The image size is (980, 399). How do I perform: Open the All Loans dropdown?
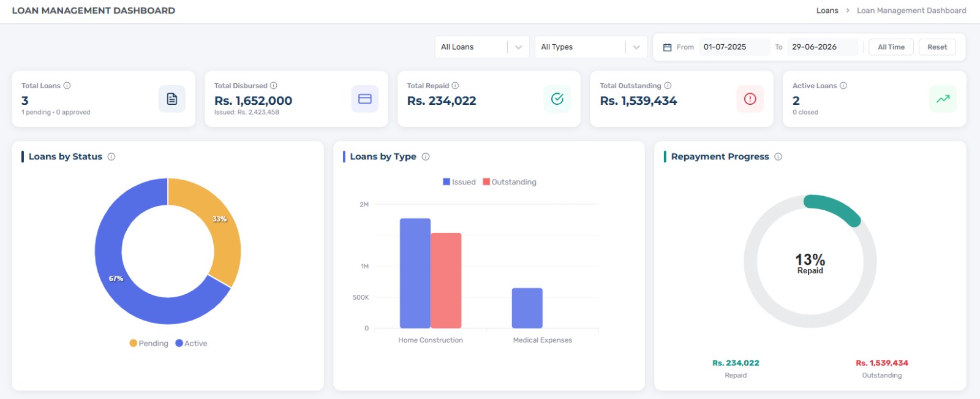(482, 47)
